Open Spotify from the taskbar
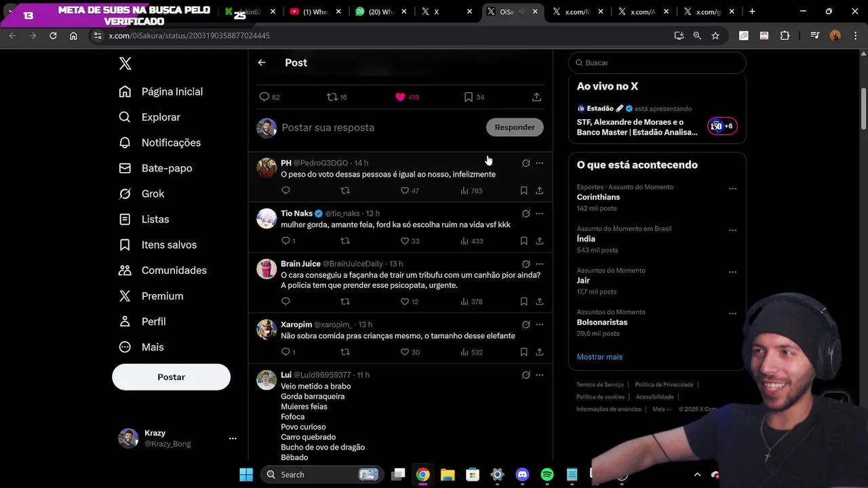 pyautogui.click(x=547, y=474)
